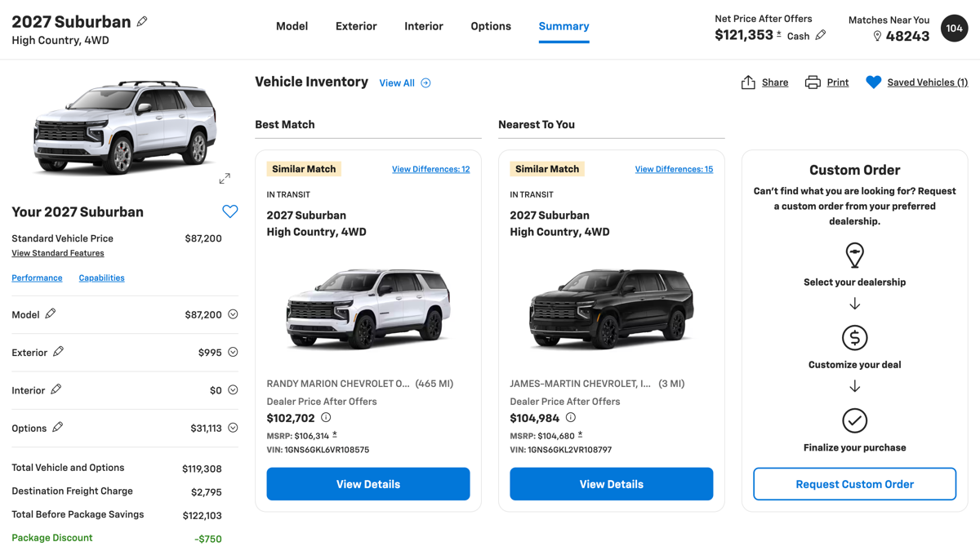Click the 104 matches counter badge
The height and width of the screenshot is (551, 980).
pyautogui.click(x=954, y=28)
